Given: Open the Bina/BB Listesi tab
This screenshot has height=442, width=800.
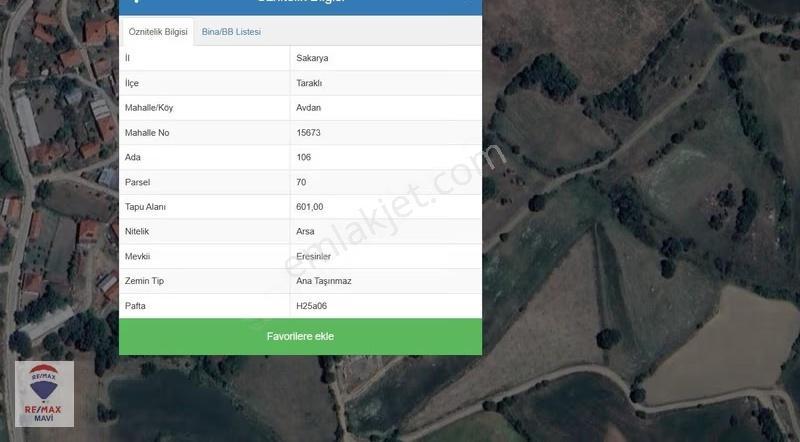Looking at the screenshot, I should click(x=231, y=32).
